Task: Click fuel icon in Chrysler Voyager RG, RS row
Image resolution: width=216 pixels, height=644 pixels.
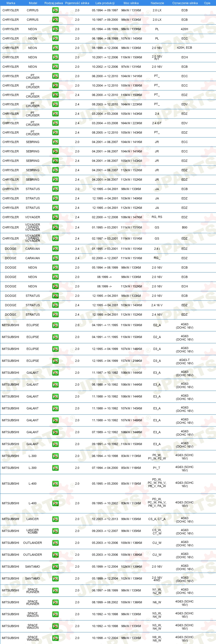Action: [x=55, y=217]
